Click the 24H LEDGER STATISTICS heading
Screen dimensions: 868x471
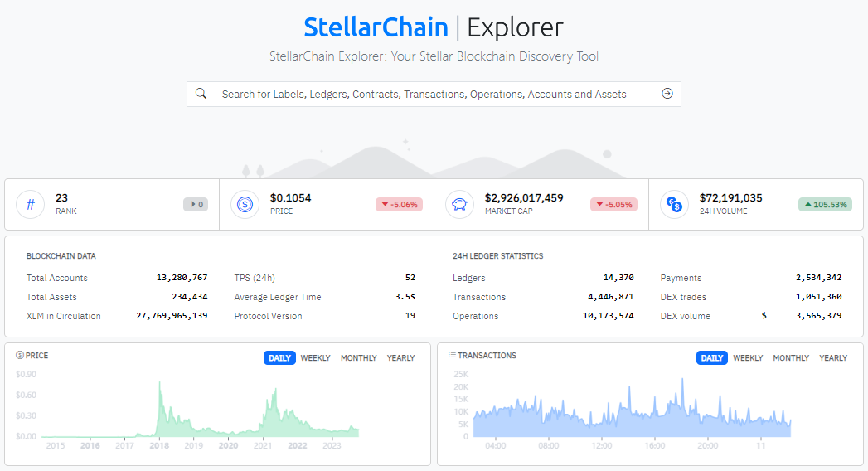[x=497, y=256]
